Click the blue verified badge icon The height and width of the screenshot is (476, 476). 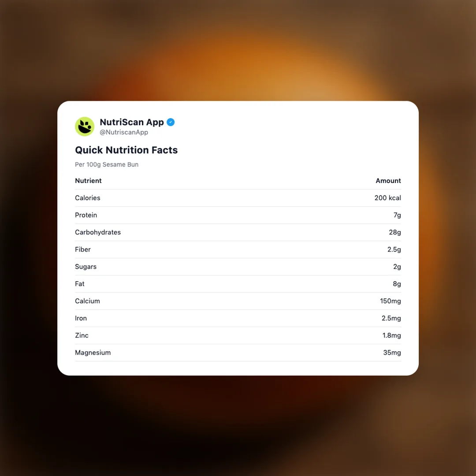pos(171,122)
